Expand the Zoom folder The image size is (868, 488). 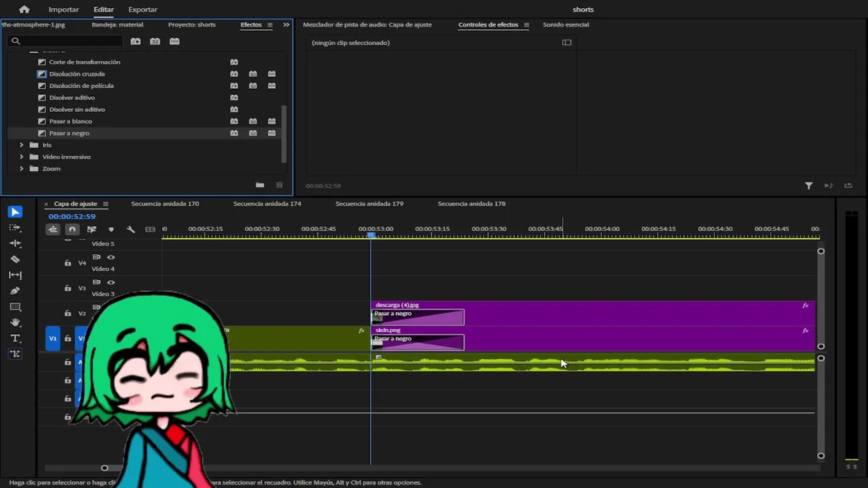(x=22, y=169)
